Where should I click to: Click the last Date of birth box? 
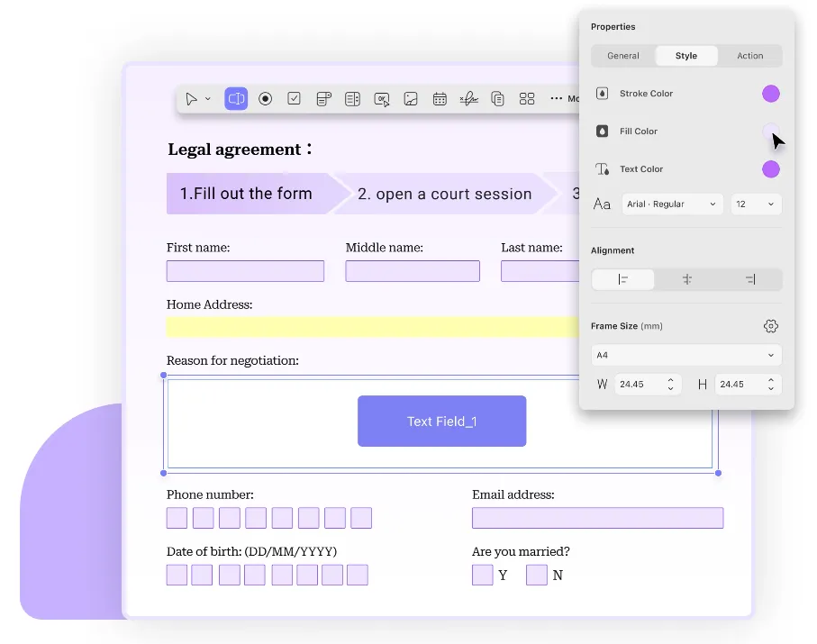358,575
